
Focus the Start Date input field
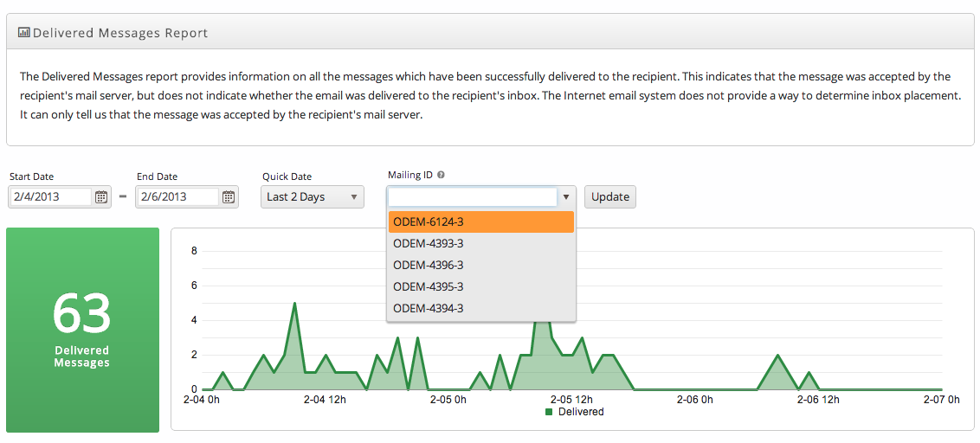point(50,196)
